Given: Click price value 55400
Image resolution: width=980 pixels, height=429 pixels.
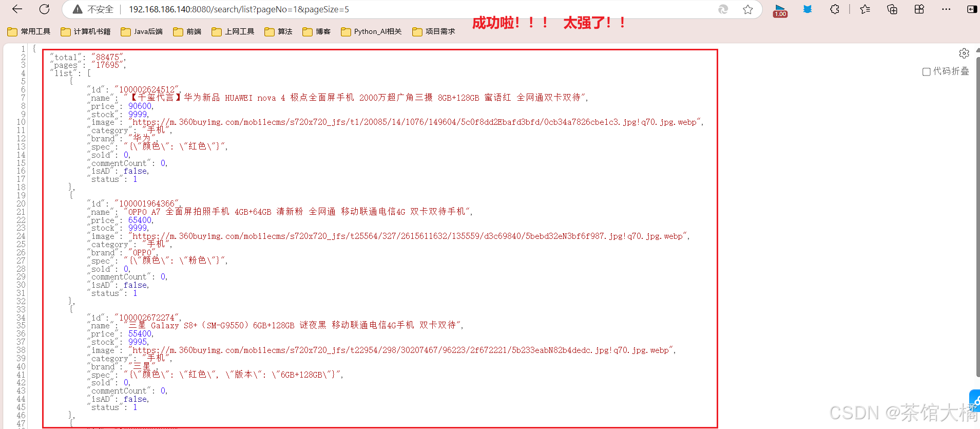Looking at the screenshot, I should point(140,333).
